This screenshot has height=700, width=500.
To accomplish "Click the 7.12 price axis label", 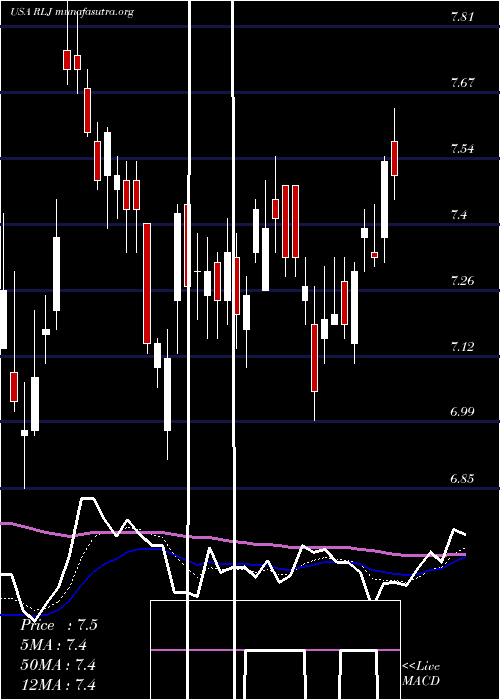I will pyautogui.click(x=462, y=346).
